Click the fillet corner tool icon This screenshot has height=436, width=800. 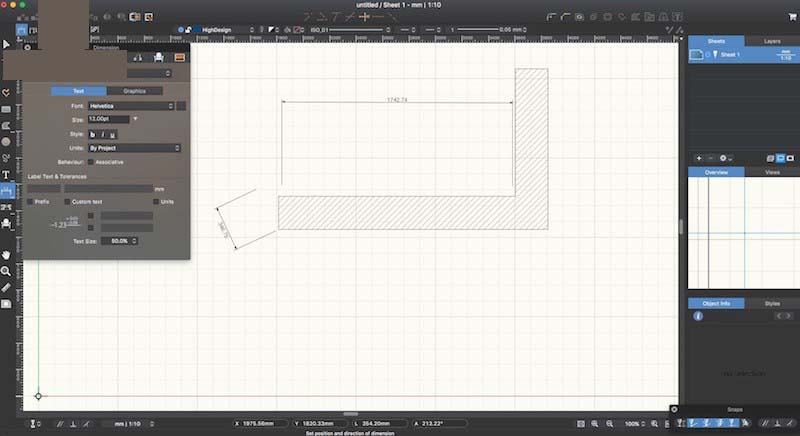[551, 17]
